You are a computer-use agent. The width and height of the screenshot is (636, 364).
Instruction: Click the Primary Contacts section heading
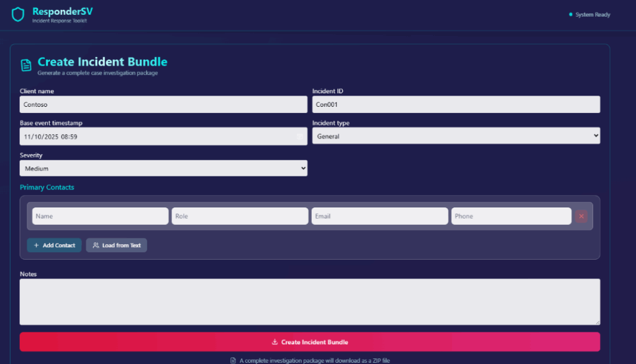(47, 187)
